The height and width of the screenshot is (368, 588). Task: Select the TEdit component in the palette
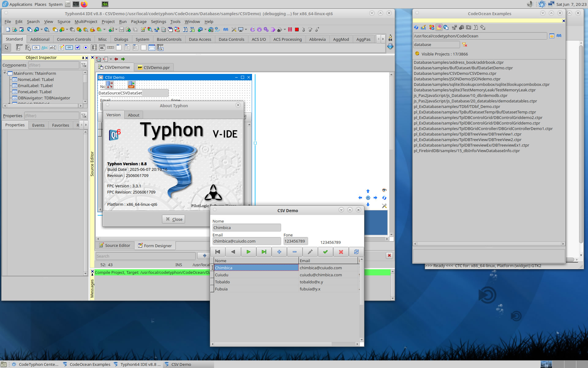click(x=53, y=48)
